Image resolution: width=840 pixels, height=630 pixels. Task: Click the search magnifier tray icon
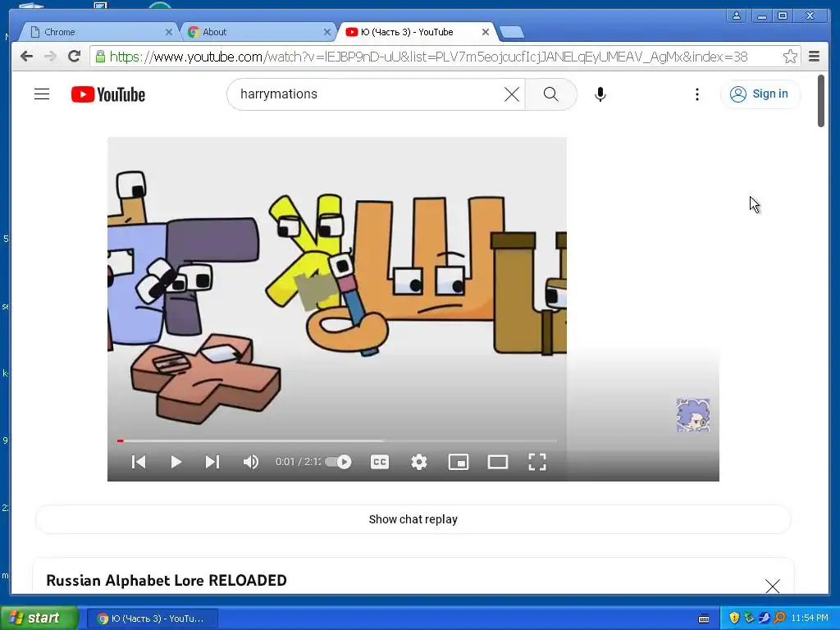point(779,619)
